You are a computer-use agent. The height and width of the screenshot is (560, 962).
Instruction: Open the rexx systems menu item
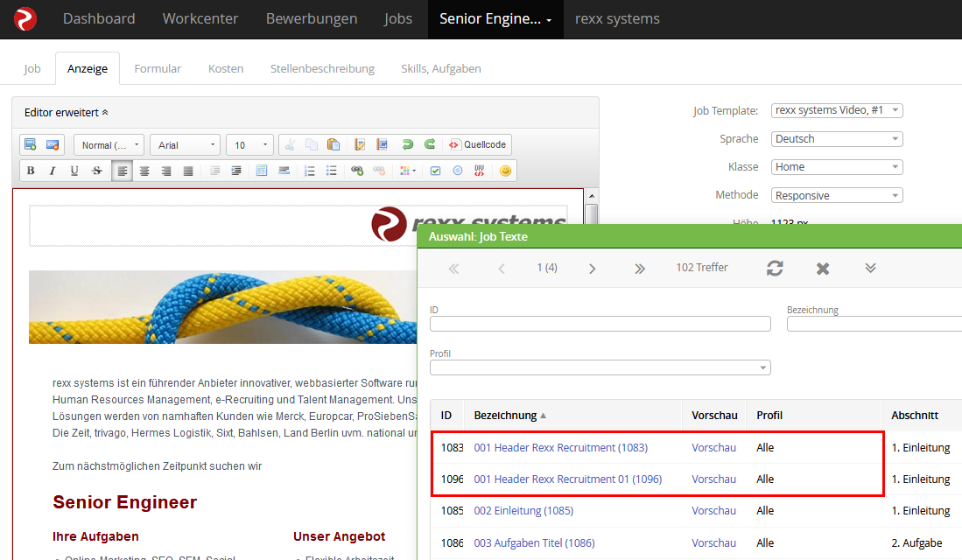(617, 19)
